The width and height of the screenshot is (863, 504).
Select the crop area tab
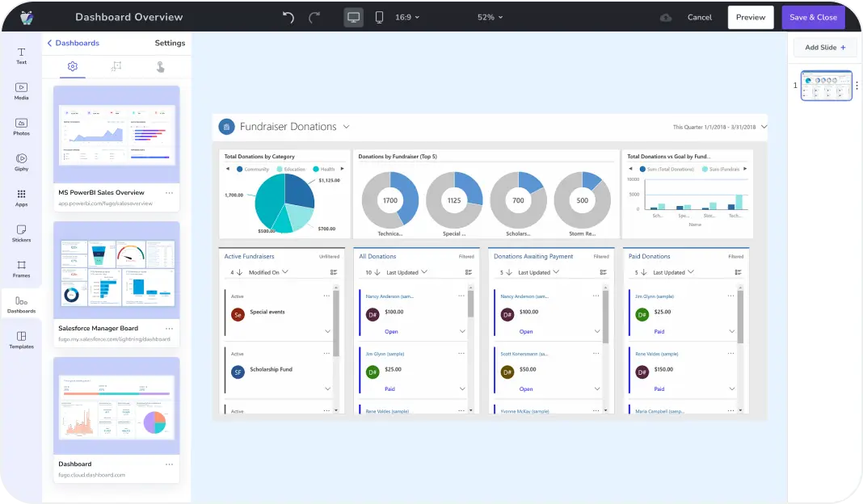point(116,66)
